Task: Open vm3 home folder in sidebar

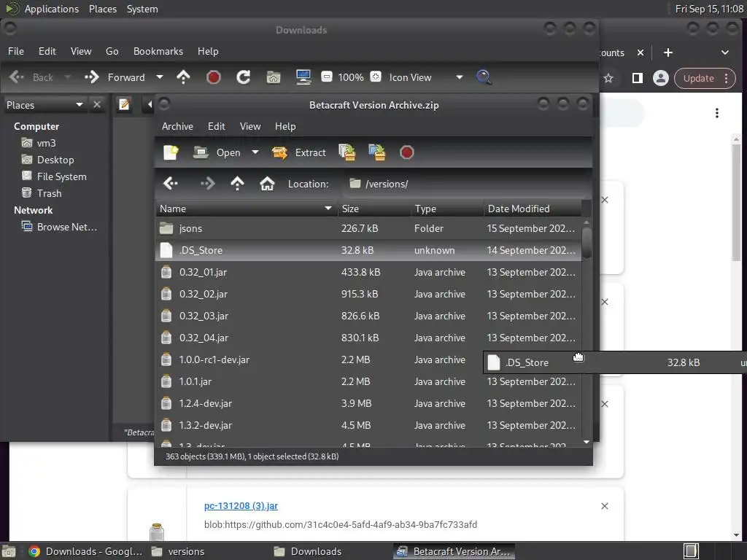Action: [x=38, y=143]
